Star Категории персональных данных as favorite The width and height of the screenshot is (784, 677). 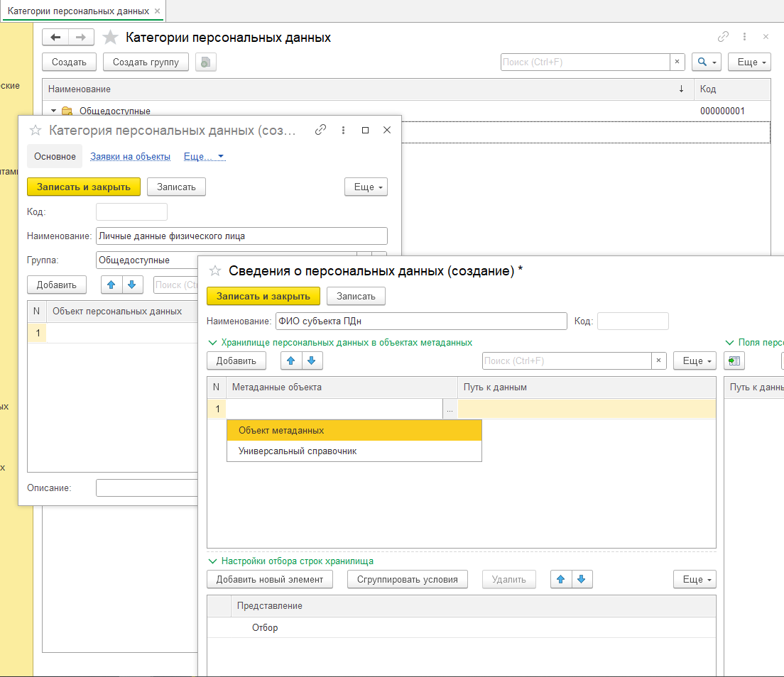click(x=110, y=38)
